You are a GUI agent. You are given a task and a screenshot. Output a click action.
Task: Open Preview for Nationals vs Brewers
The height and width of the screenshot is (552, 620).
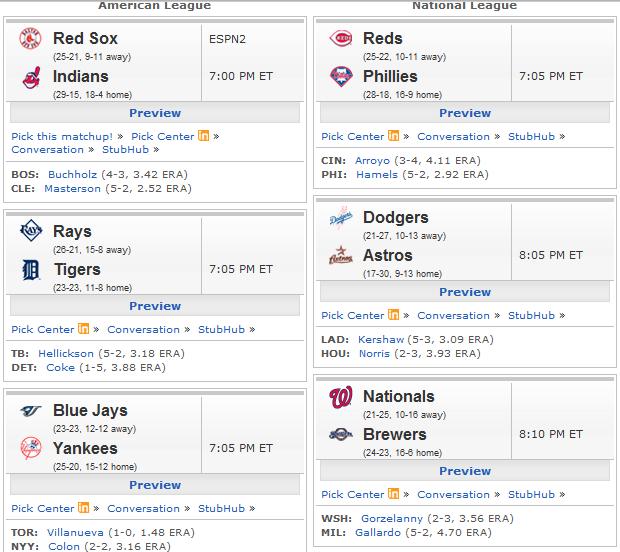pos(465,471)
